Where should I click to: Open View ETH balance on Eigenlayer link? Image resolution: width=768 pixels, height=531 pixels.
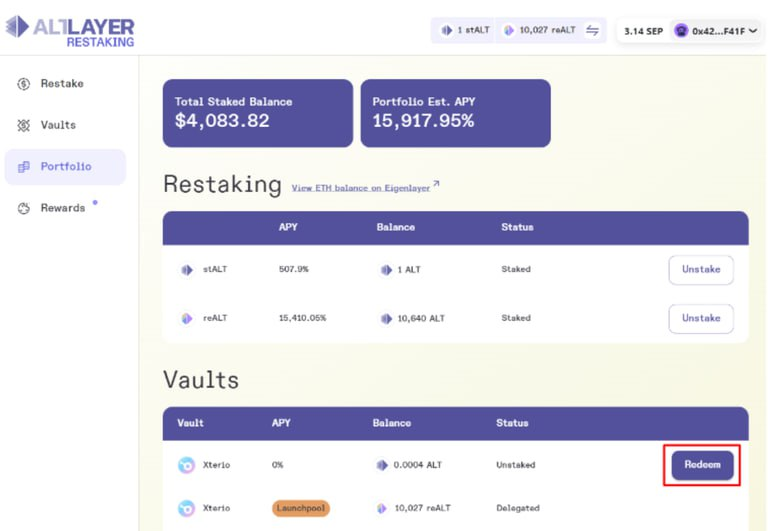(x=360, y=188)
